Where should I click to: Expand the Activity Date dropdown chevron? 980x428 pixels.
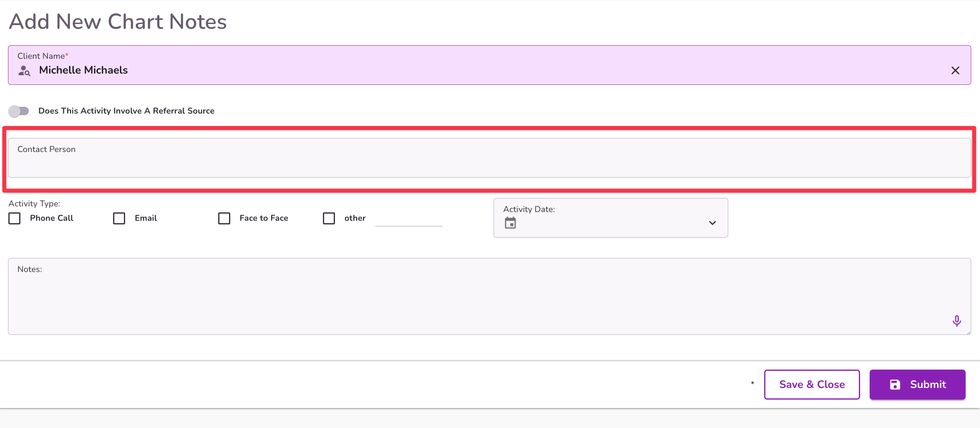click(712, 223)
